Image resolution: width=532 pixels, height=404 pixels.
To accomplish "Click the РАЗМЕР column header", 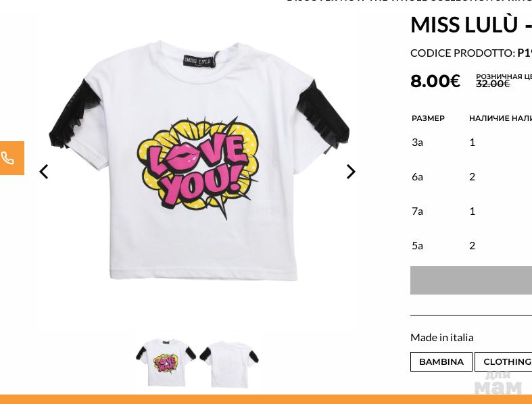I will click(x=428, y=118).
